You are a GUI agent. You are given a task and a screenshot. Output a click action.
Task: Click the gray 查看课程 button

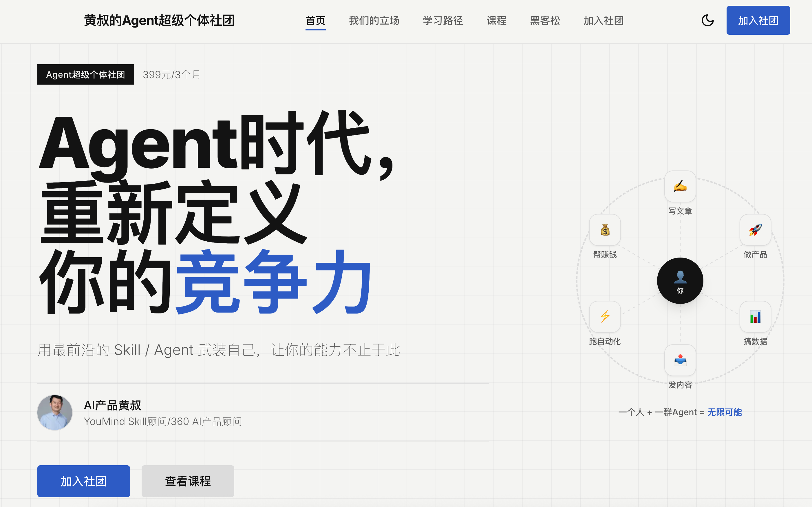click(x=188, y=481)
